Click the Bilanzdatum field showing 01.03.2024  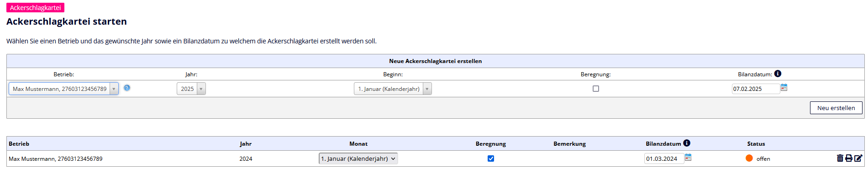pos(664,158)
